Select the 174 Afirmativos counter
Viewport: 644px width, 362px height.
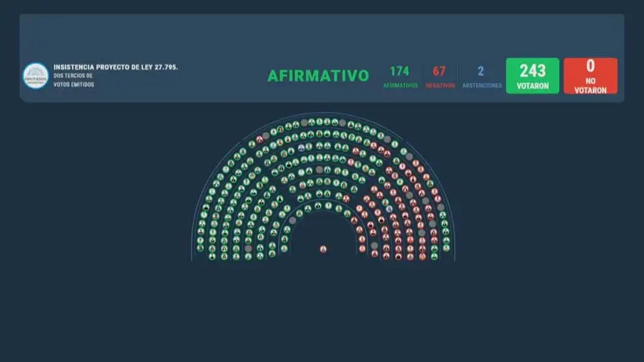(x=400, y=76)
